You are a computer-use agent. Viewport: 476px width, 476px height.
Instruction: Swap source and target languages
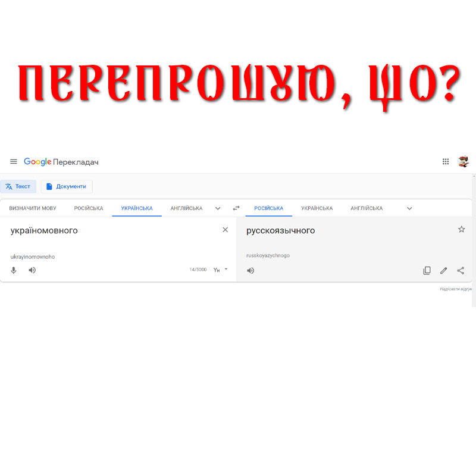(x=236, y=208)
